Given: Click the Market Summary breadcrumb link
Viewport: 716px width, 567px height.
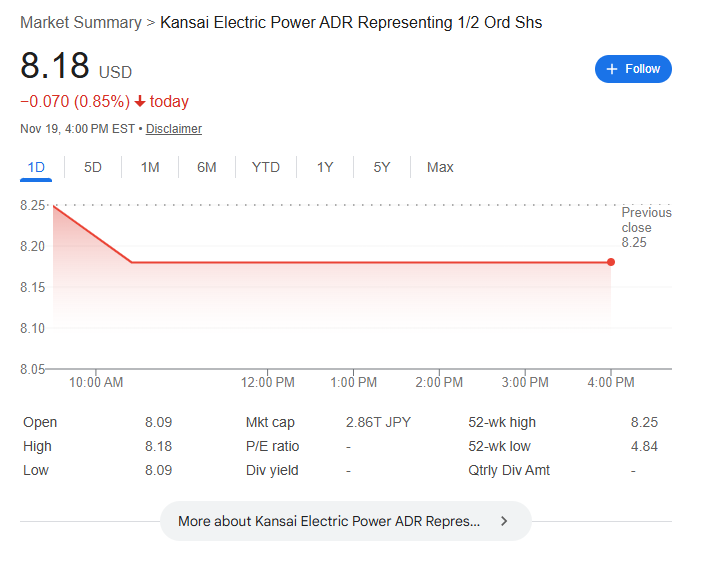Looking at the screenshot, I should click(80, 22).
